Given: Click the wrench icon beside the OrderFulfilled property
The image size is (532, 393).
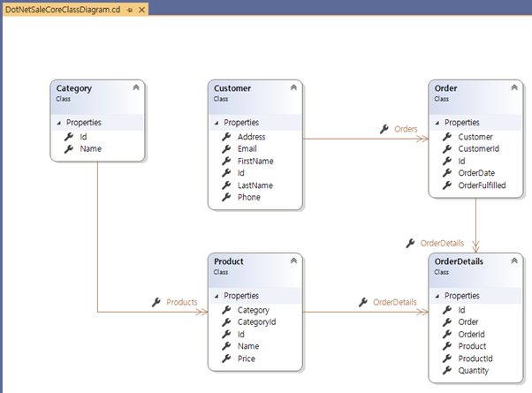Looking at the screenshot, I should (447, 185).
